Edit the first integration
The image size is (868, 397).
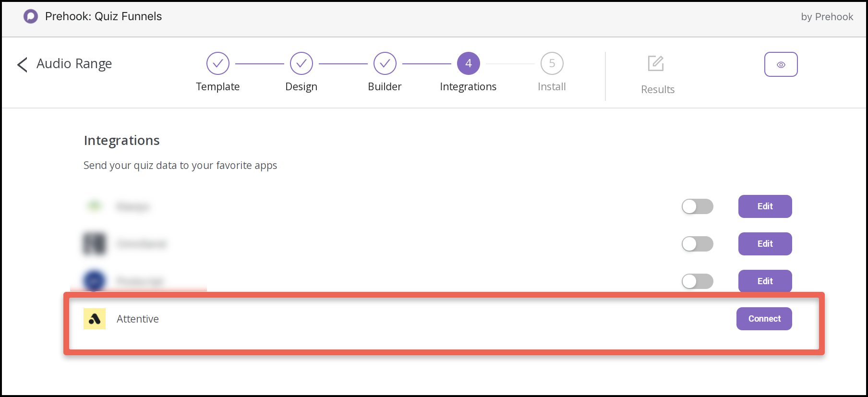765,206
